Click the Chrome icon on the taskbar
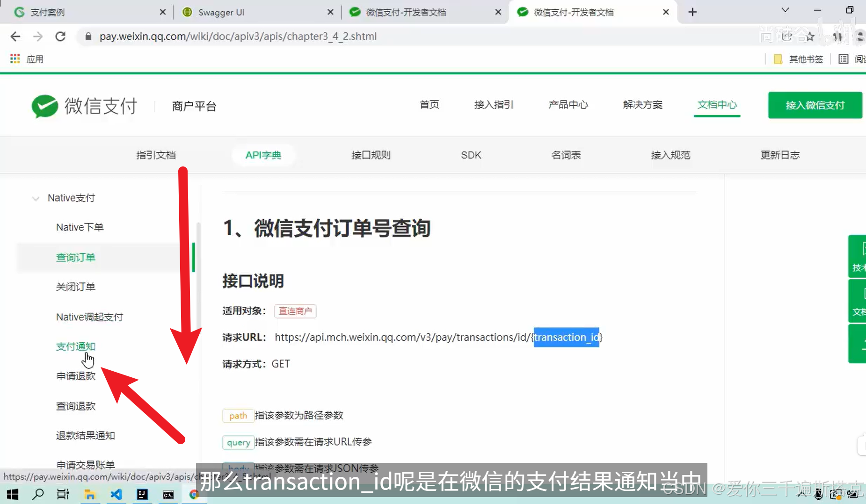The image size is (866, 504). coord(194,495)
